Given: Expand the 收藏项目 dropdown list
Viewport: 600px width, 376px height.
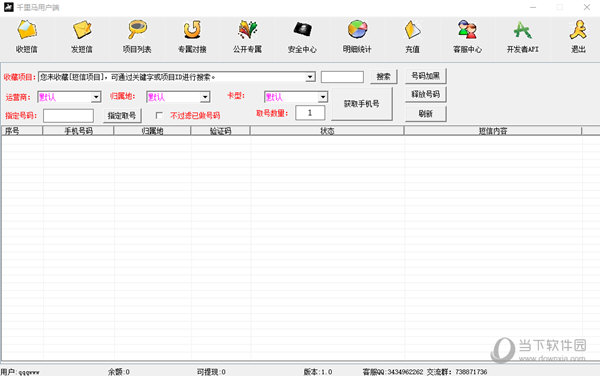Looking at the screenshot, I should pyautogui.click(x=310, y=77).
